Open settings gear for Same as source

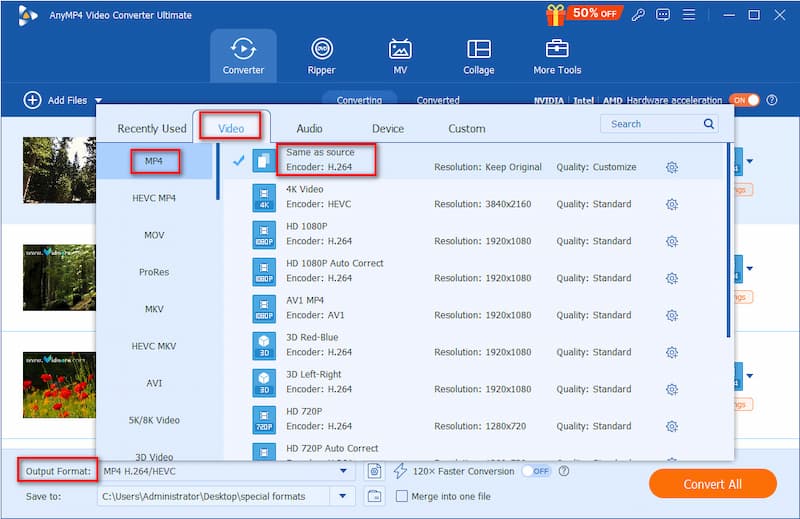click(672, 167)
